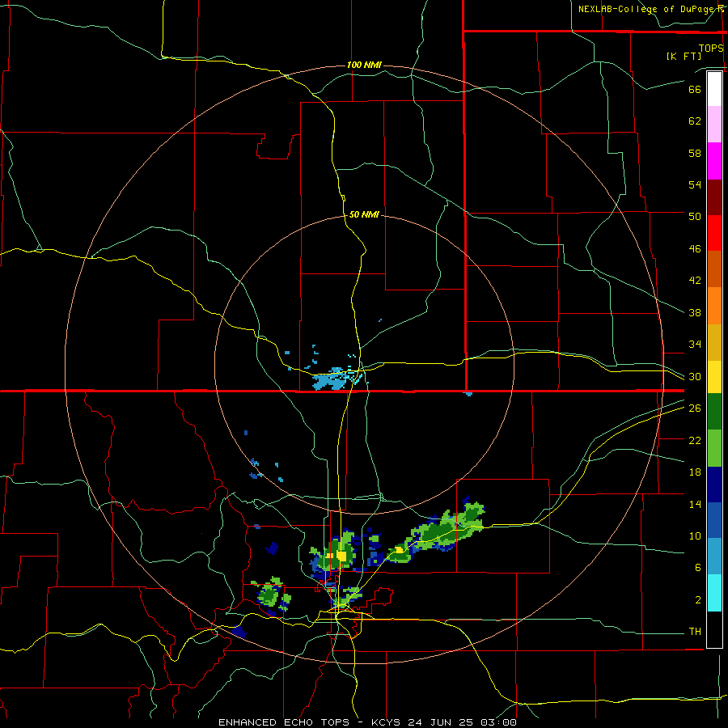The width and height of the screenshot is (728, 728).
Task: Click the '50' legend value
Action: click(x=695, y=216)
